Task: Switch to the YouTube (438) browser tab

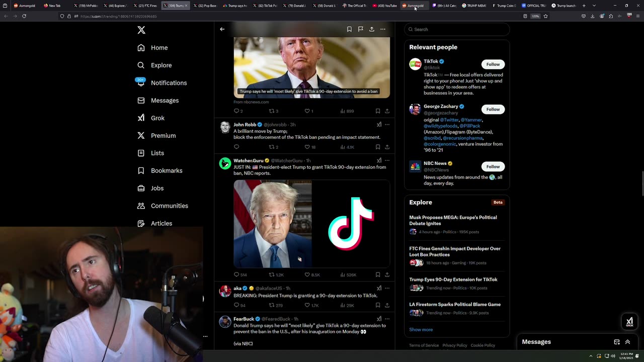Action: pyautogui.click(x=385, y=6)
